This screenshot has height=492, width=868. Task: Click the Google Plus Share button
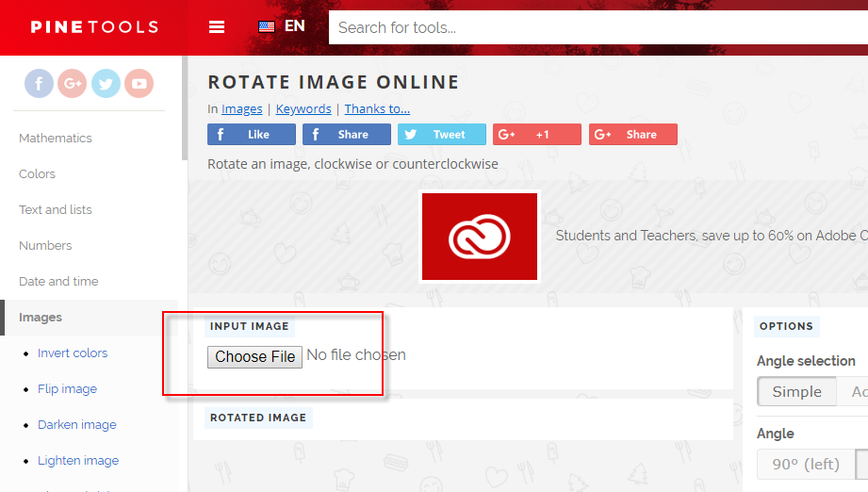coord(632,135)
